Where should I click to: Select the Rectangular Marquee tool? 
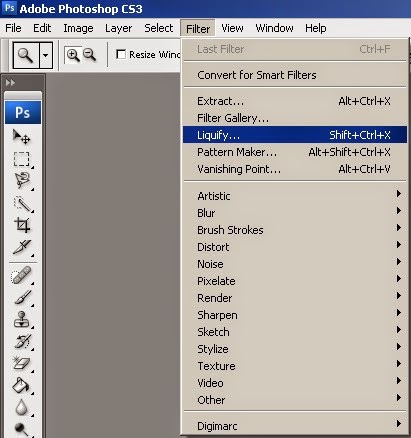[22, 159]
